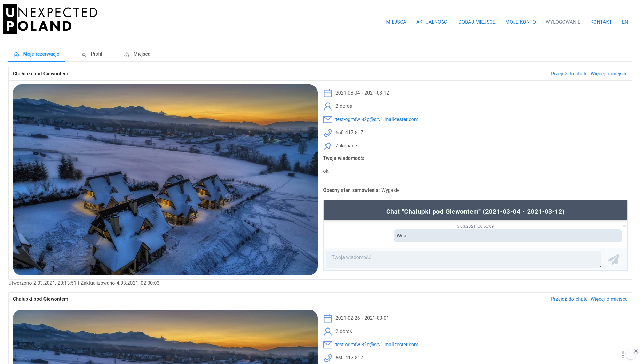641x364 pixels.
Task: Click the compass icon beside Moje rezerwacje
Action: 16,55
